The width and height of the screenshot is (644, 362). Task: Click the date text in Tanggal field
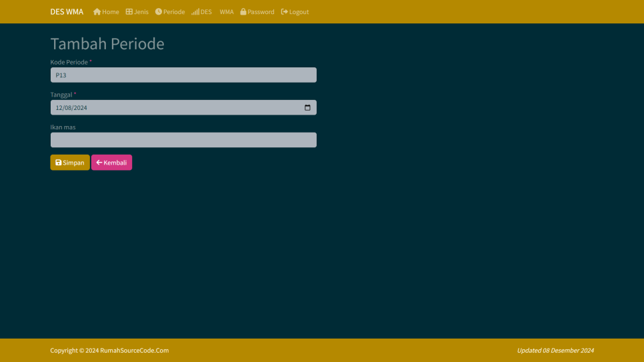pyautogui.click(x=71, y=108)
